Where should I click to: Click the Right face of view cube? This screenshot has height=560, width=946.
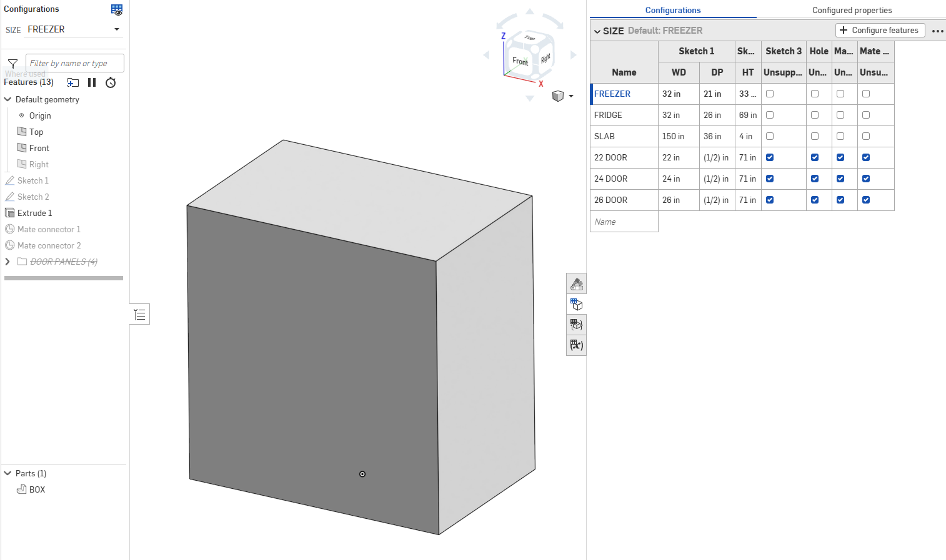click(545, 58)
